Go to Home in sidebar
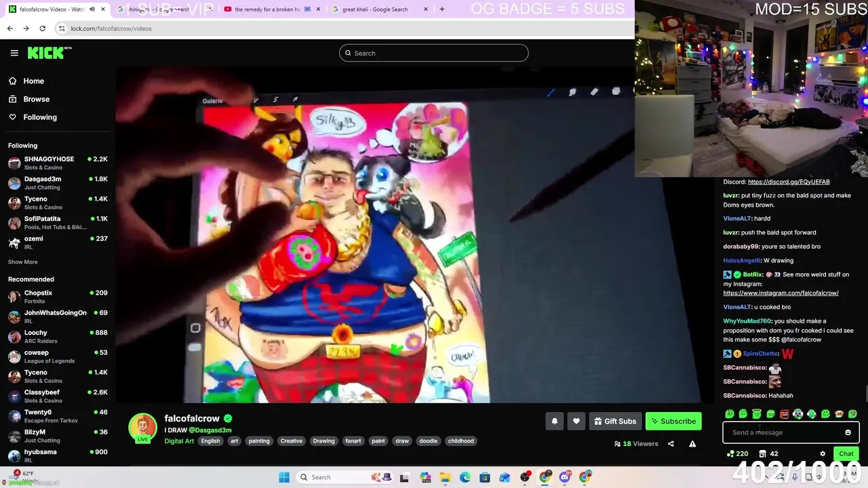The width and height of the screenshot is (868, 488). point(33,81)
